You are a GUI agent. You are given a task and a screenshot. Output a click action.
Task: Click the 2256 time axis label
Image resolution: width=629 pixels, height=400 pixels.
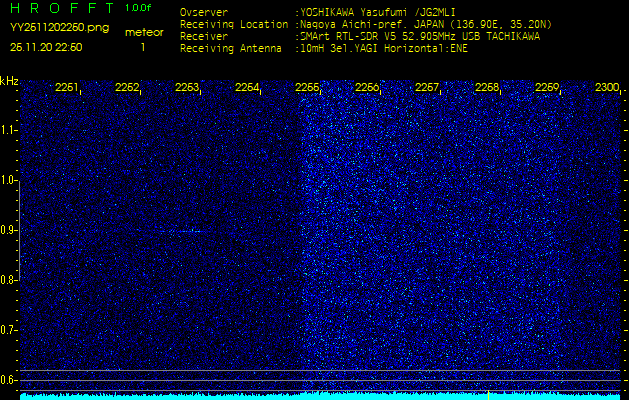pos(367,87)
